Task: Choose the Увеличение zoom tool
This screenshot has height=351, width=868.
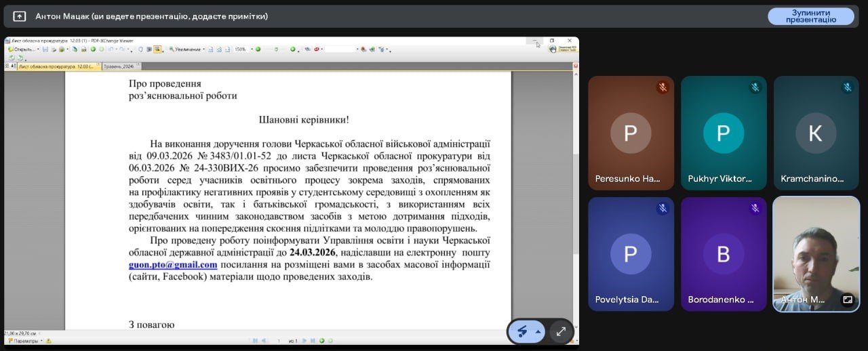Action: point(185,49)
